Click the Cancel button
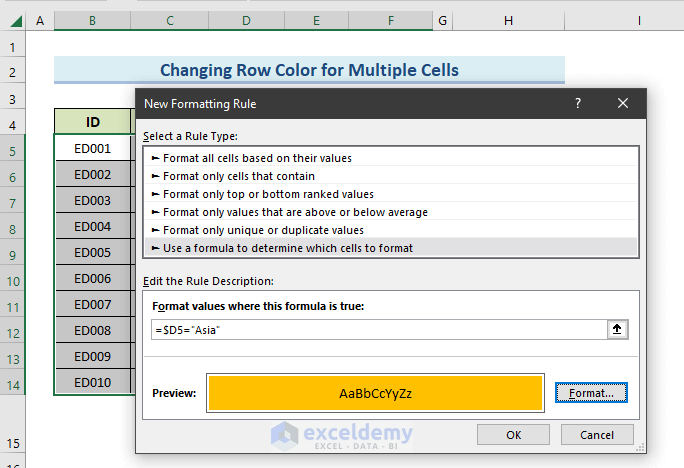The height and width of the screenshot is (468, 684). tap(597, 434)
